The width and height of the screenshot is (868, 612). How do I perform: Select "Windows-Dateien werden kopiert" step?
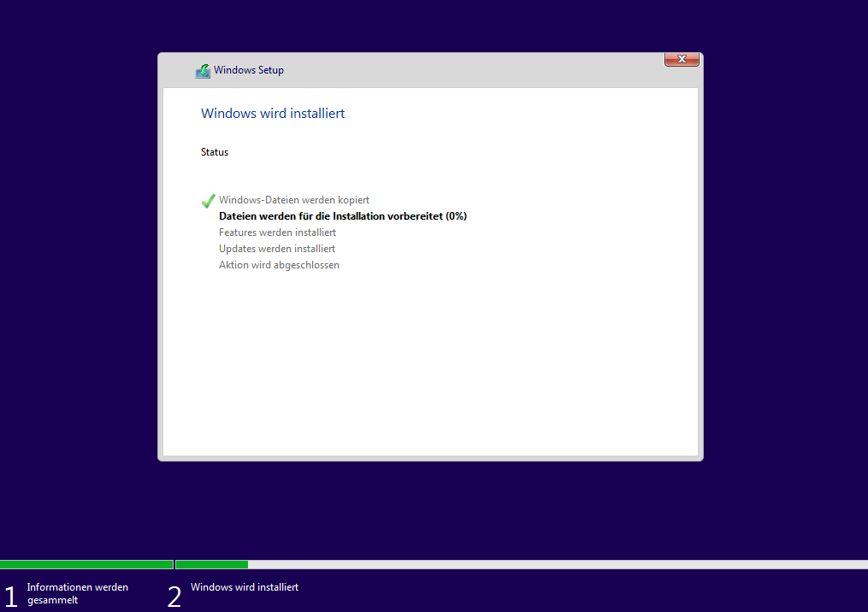pos(294,200)
